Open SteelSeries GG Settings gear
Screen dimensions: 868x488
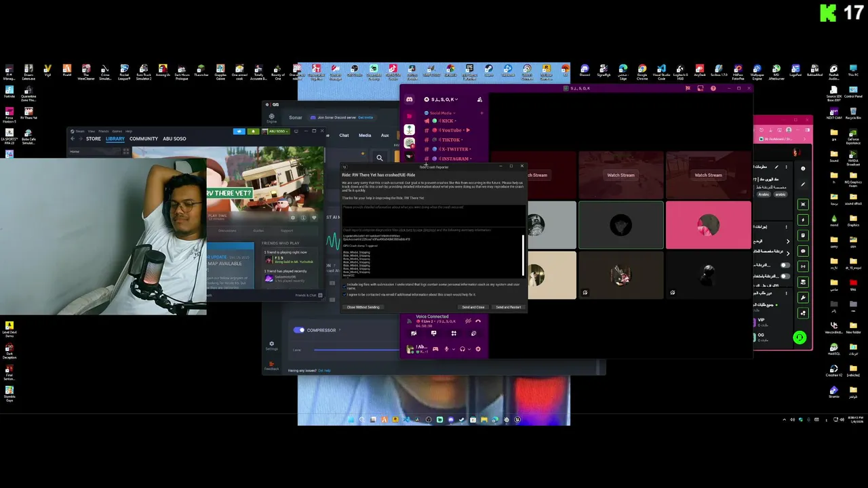[271, 345]
